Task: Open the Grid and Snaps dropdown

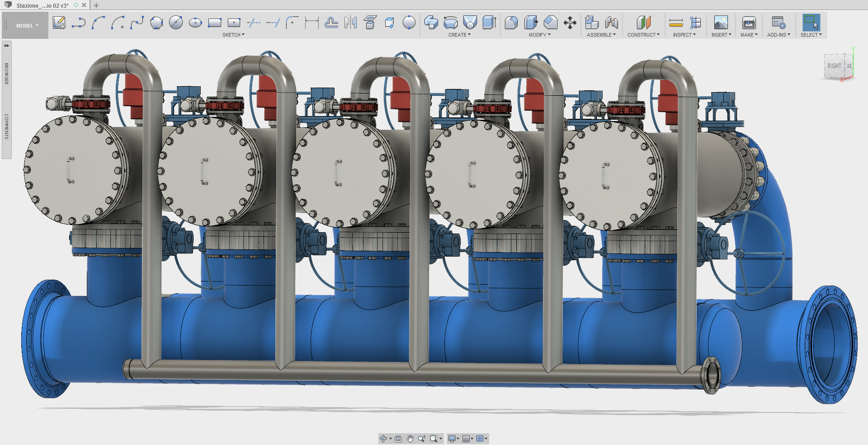Action: 467,439
